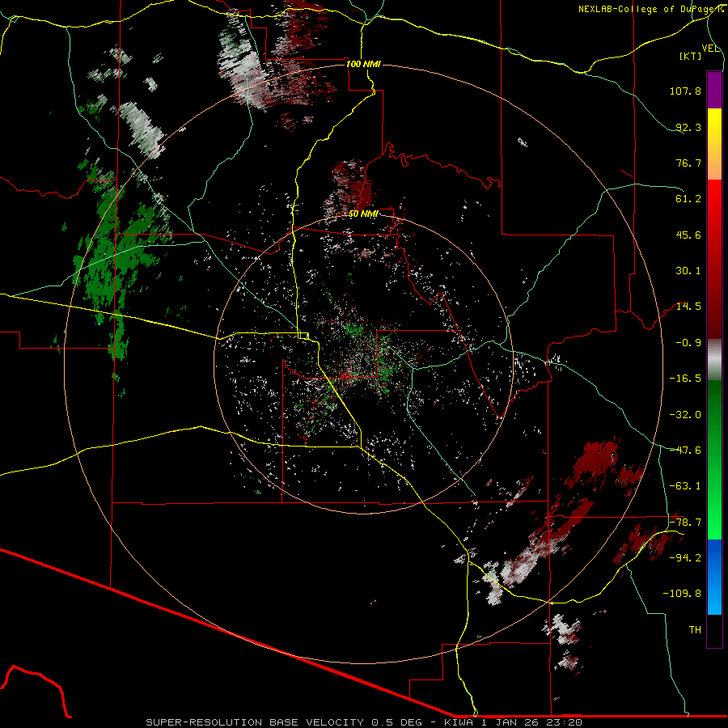Click the 100 NMI range ring label
The image size is (728, 728).
(x=363, y=64)
